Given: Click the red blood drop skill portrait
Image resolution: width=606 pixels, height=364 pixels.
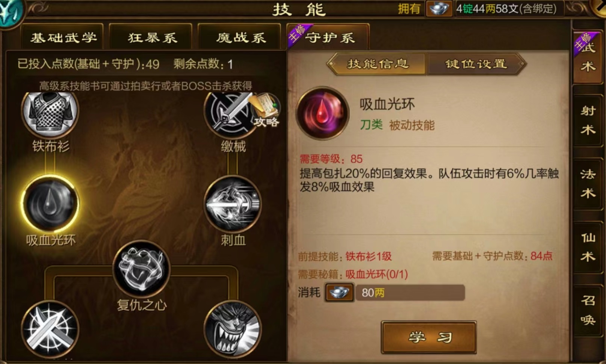Looking at the screenshot, I should pos(323,113).
